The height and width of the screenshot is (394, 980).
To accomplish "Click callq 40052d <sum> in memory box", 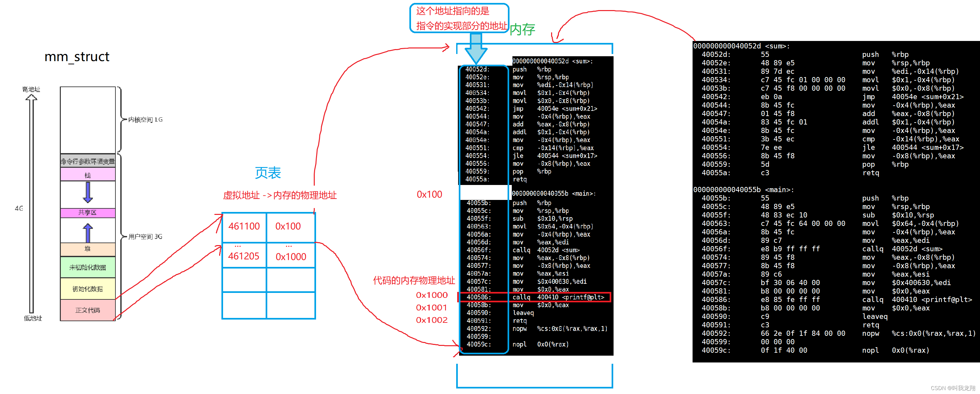I will (x=546, y=250).
